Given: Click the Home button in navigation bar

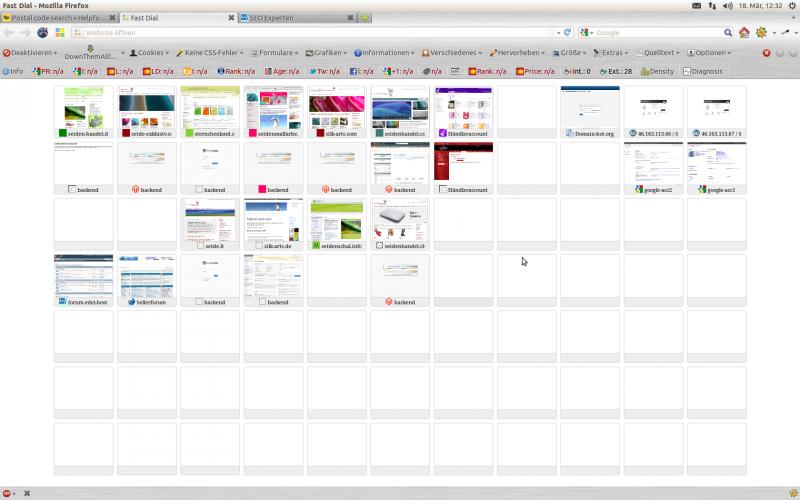Looking at the screenshot, I should (743, 32).
